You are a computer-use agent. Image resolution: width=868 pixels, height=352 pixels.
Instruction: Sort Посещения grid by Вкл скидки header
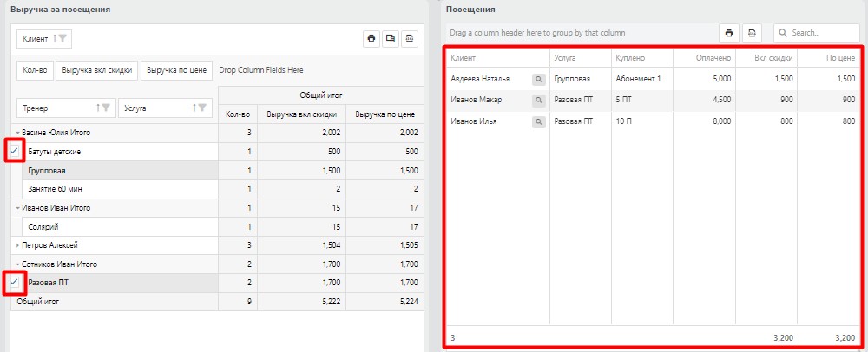pyautogui.click(x=766, y=58)
